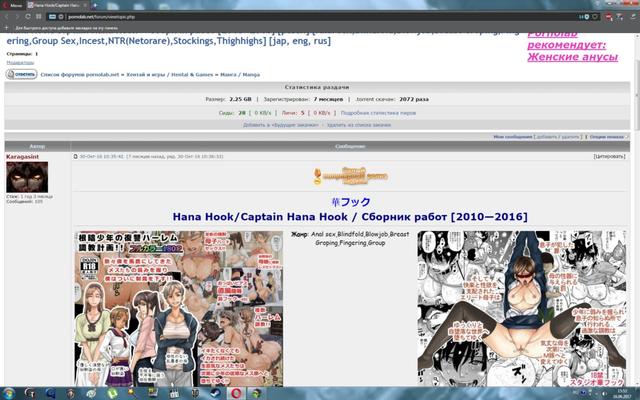This screenshot has height=400, width=640.
Task: Click the '7 месяцев' registered value
Action: pyautogui.click(x=329, y=99)
